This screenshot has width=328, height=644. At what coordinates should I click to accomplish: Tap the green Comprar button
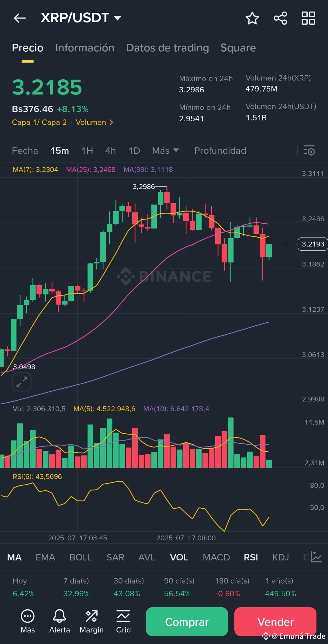(x=187, y=622)
